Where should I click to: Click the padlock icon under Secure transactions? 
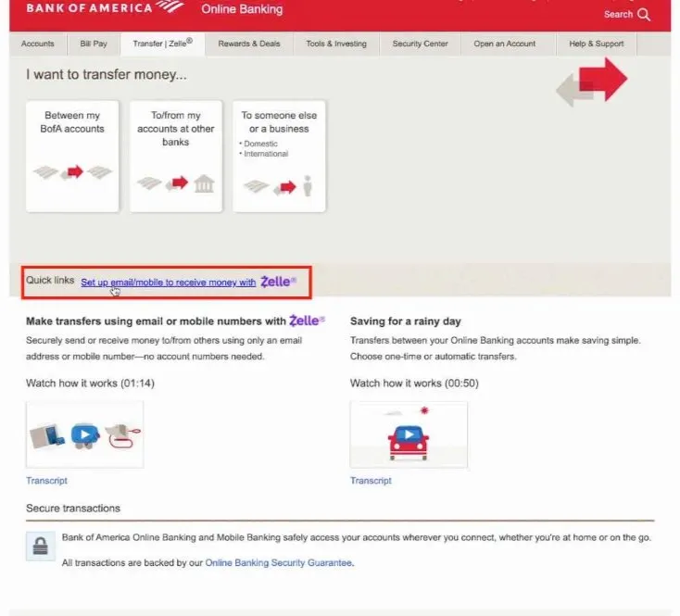click(x=41, y=546)
